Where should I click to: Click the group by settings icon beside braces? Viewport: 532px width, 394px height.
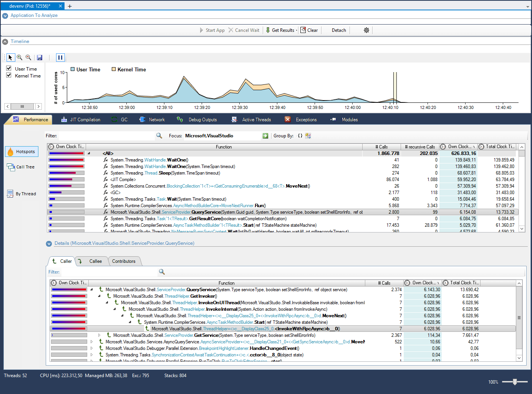(x=308, y=136)
